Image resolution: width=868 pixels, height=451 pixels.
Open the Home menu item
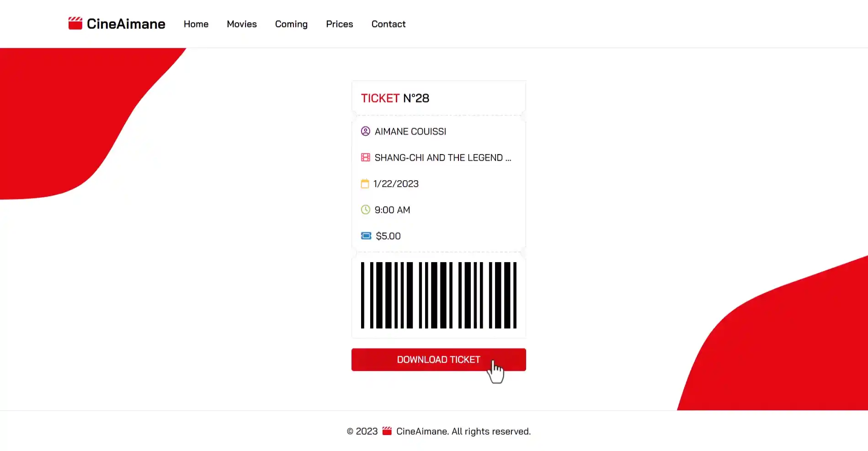196,24
